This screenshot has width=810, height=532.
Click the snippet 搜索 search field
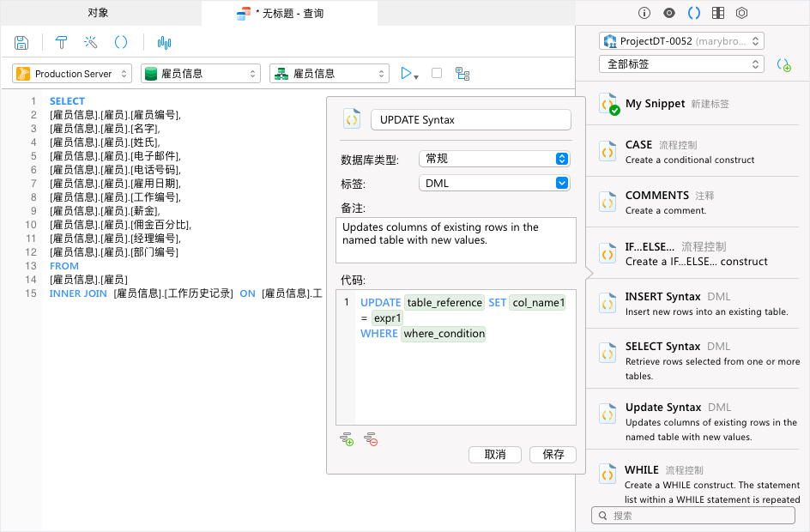click(693, 516)
